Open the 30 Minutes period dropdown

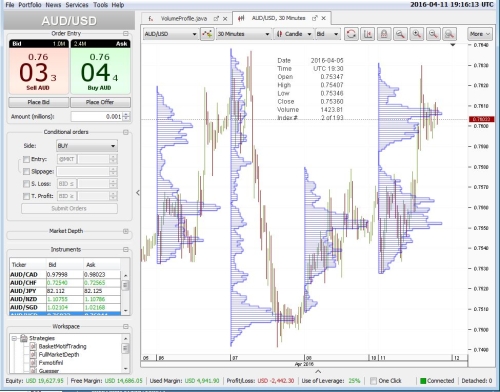[x=243, y=34]
